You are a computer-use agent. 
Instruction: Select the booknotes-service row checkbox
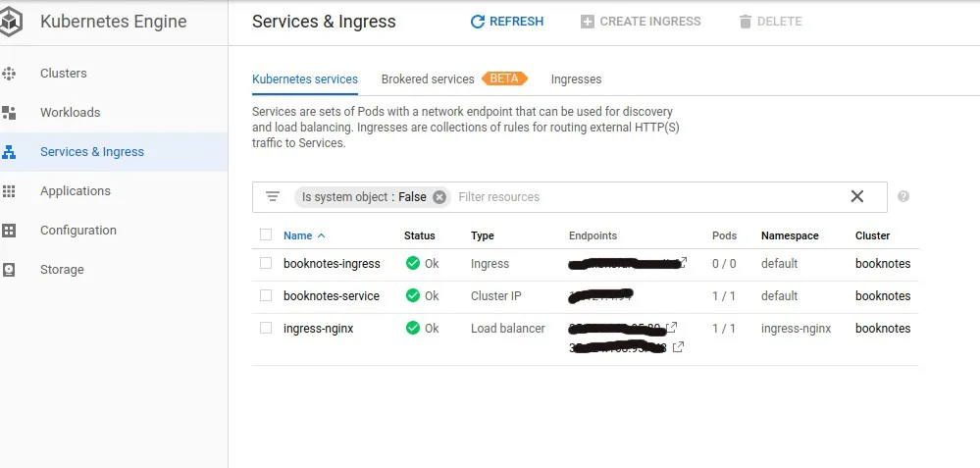click(266, 295)
